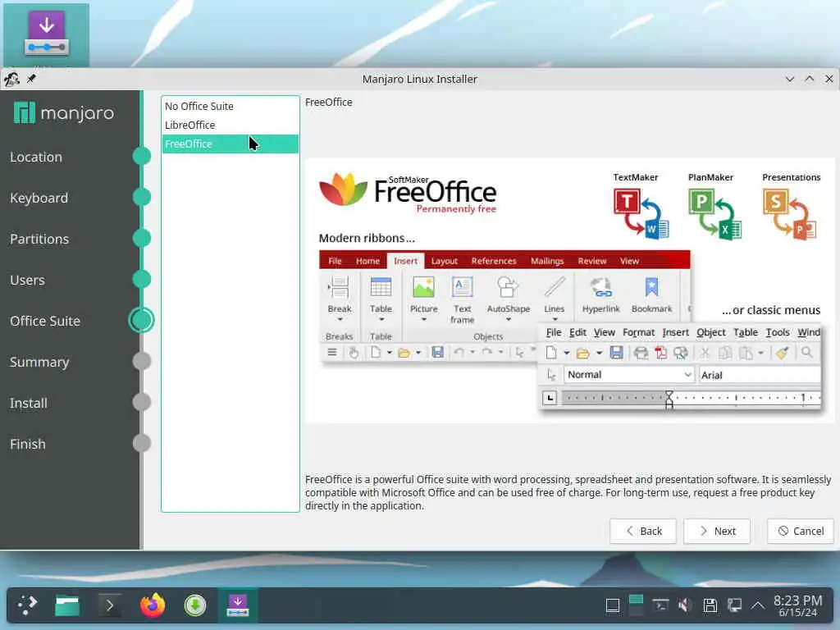Click the "Finish" step in sidebar
This screenshot has width=840, height=630.
tap(28, 444)
